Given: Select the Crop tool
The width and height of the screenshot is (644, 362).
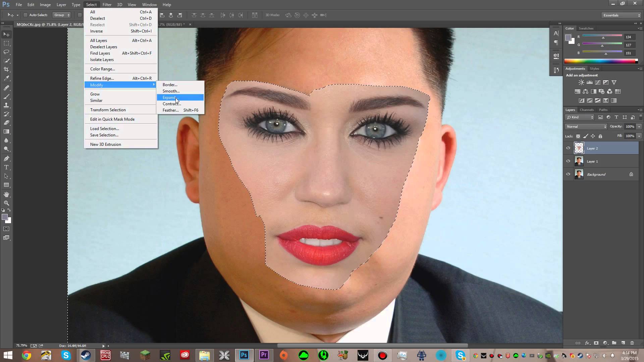Looking at the screenshot, I should (6, 69).
